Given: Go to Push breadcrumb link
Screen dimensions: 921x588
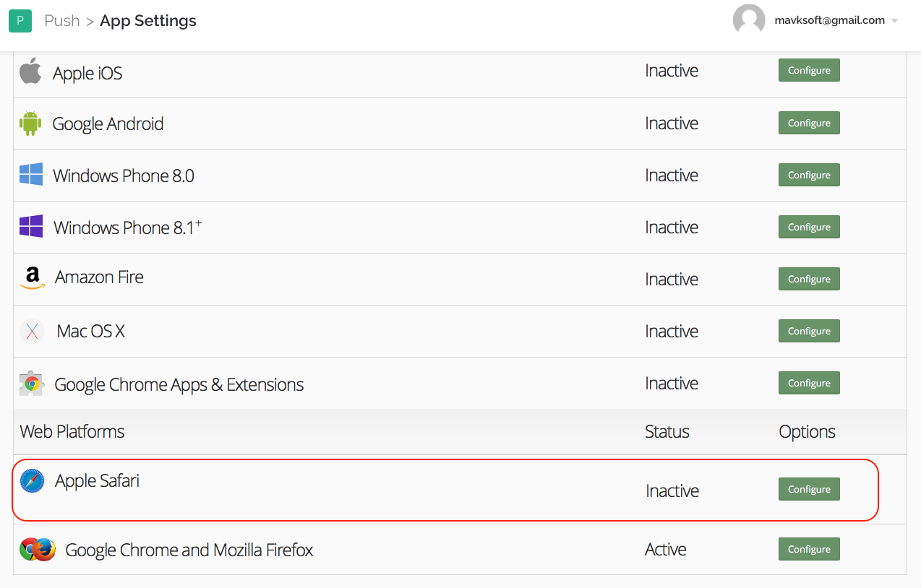Looking at the screenshot, I should click(62, 21).
